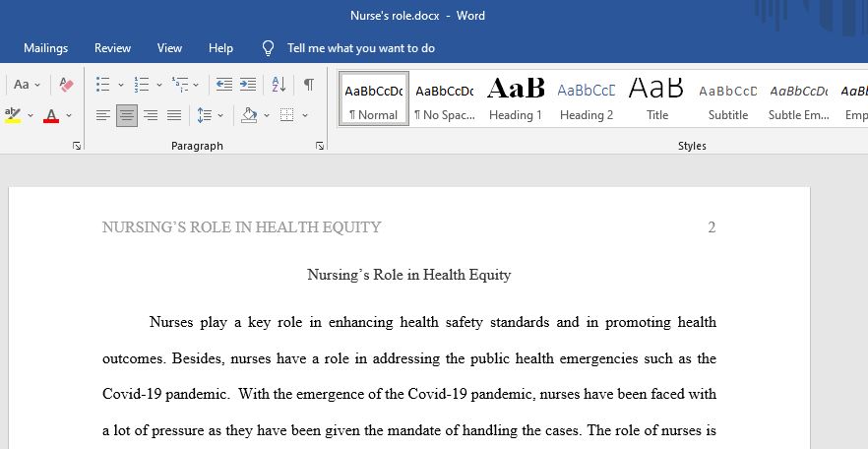Open the Mailings tab
Image resolution: width=868 pixels, height=449 pixels.
click(46, 48)
